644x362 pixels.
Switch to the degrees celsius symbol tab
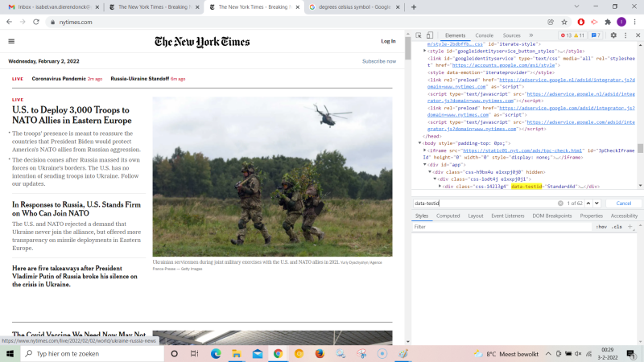354,7
